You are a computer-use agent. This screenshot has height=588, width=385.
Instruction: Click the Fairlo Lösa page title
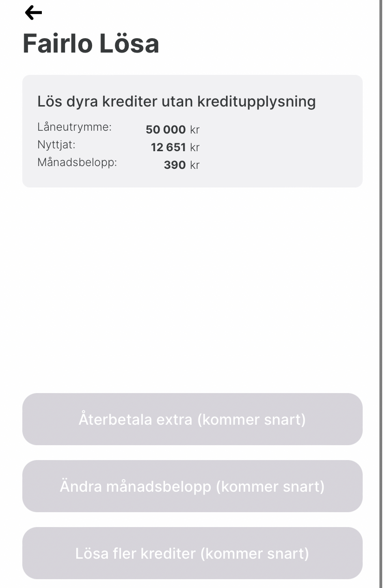[x=91, y=44]
